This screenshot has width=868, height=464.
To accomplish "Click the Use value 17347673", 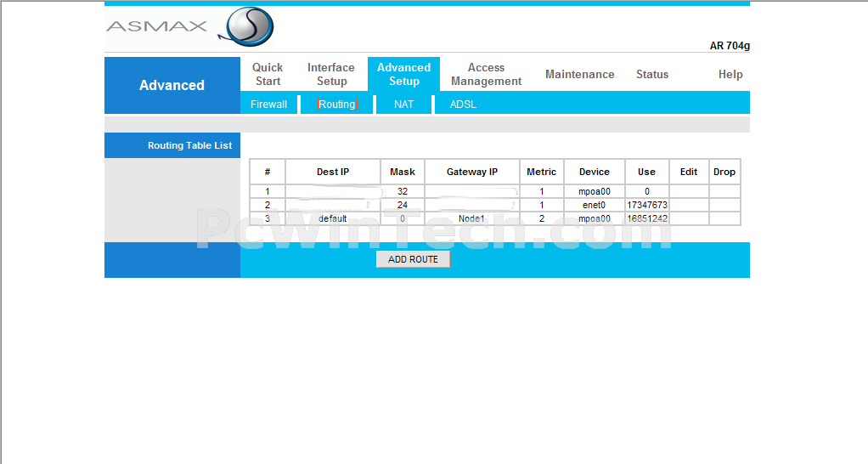I will pos(647,205).
